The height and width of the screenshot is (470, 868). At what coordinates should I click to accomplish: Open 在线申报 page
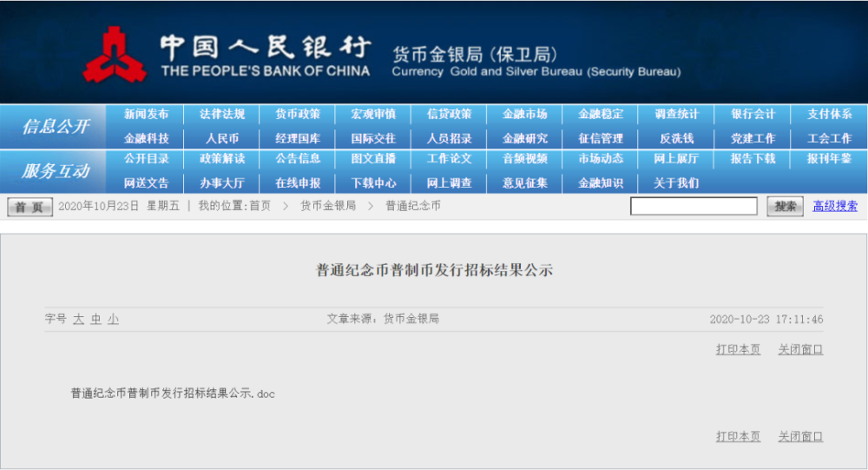(x=298, y=183)
